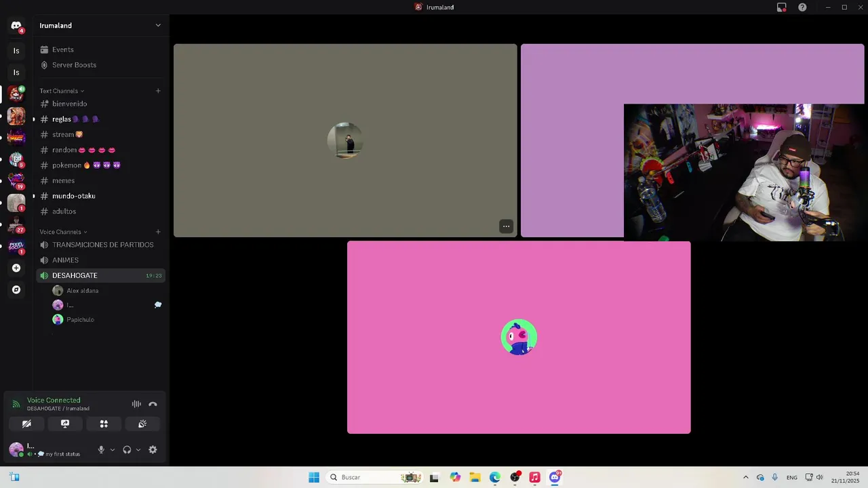The height and width of the screenshot is (488, 868).
Task: Start an activity shapes icon
Action: (104, 424)
